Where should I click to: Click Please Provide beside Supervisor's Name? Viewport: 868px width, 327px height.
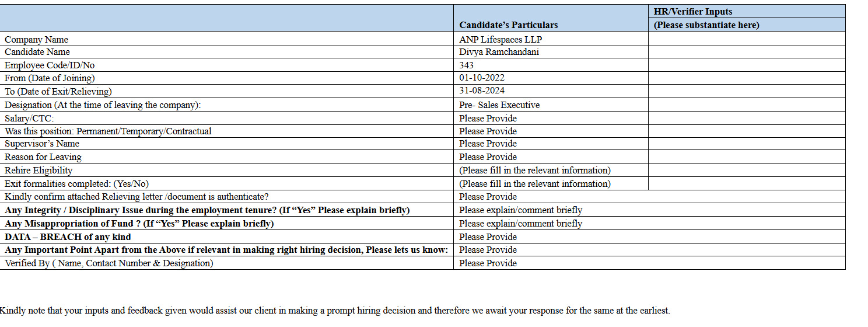point(488,144)
